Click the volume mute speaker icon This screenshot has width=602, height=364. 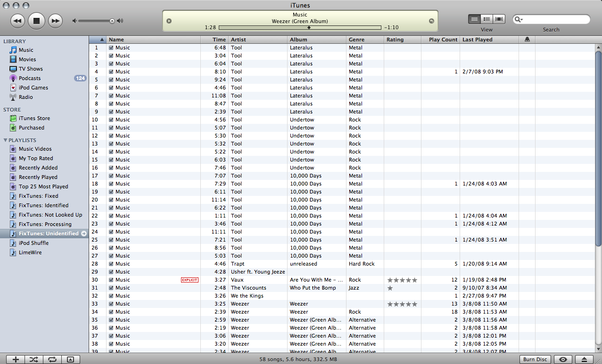pyautogui.click(x=74, y=21)
